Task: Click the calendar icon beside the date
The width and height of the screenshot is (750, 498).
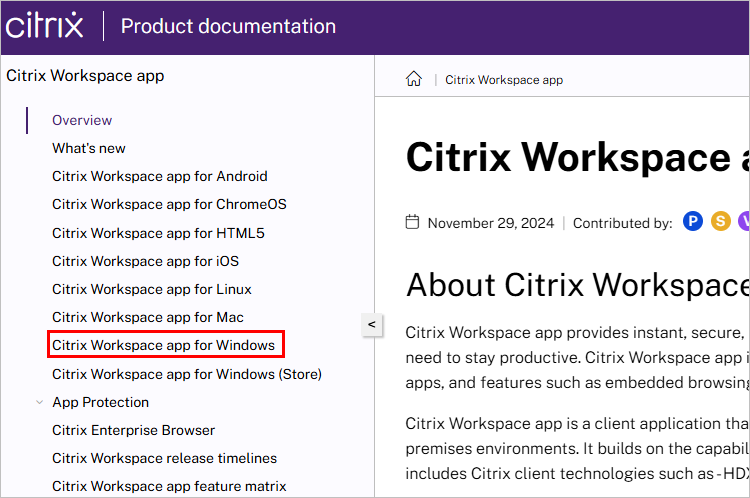Action: 412,222
